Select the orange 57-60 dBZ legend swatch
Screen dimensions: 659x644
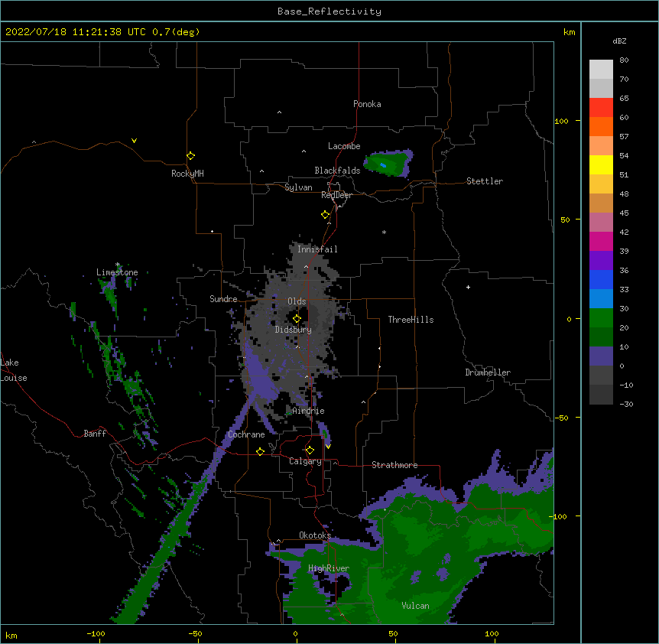coord(601,126)
